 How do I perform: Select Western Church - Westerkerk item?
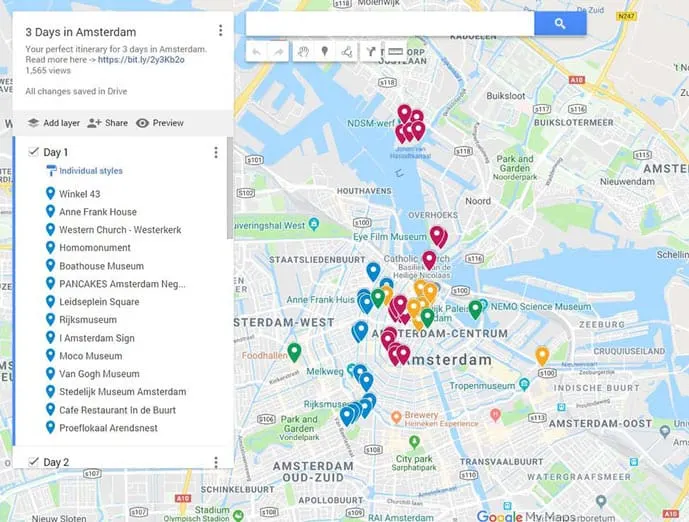coord(120,230)
